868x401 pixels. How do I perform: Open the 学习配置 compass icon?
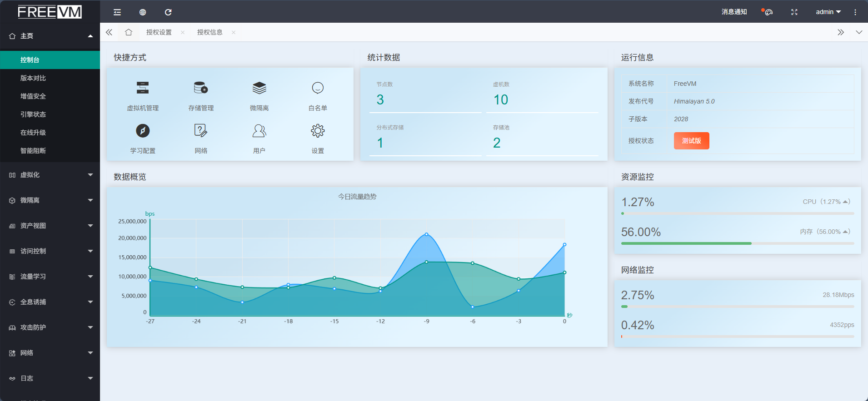point(143,131)
